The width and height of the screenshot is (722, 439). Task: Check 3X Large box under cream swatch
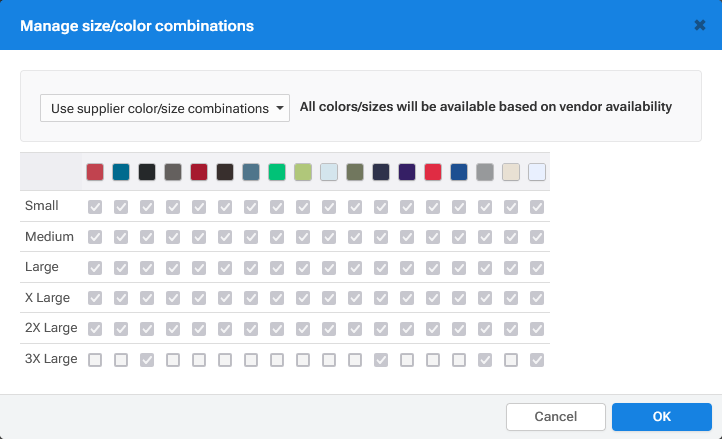[x=511, y=360]
